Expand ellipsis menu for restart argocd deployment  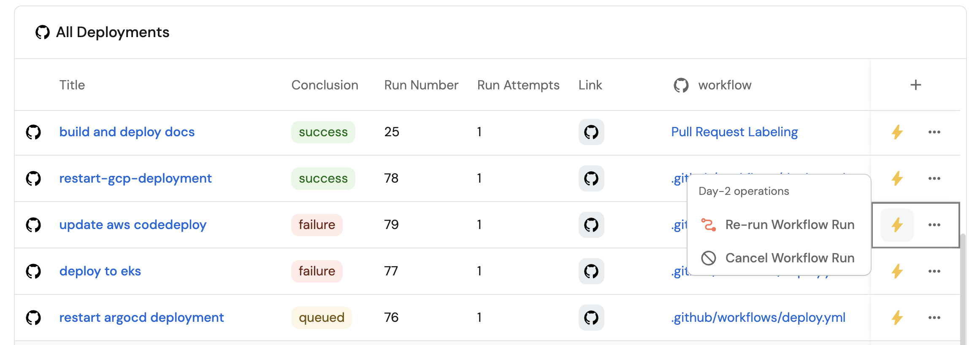[x=934, y=318]
